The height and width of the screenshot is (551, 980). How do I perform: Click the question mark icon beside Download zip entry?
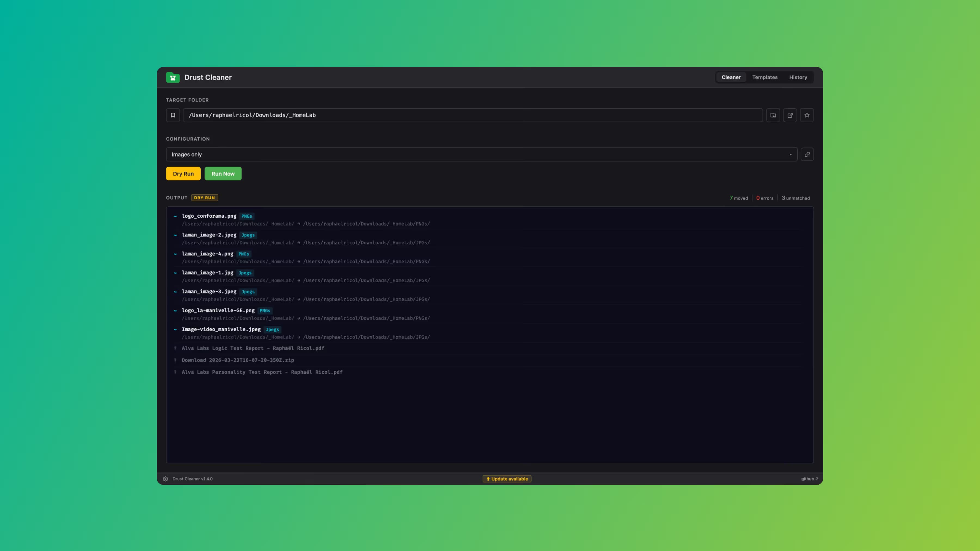pyautogui.click(x=175, y=360)
